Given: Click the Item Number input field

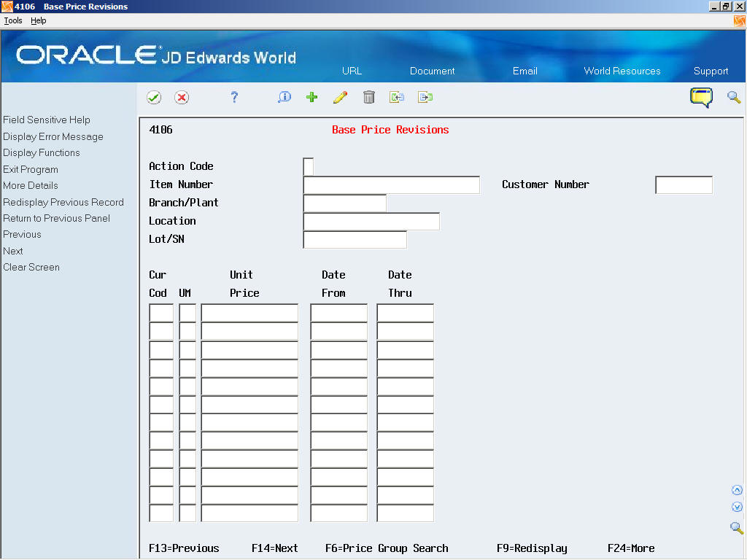Looking at the screenshot, I should [x=391, y=184].
